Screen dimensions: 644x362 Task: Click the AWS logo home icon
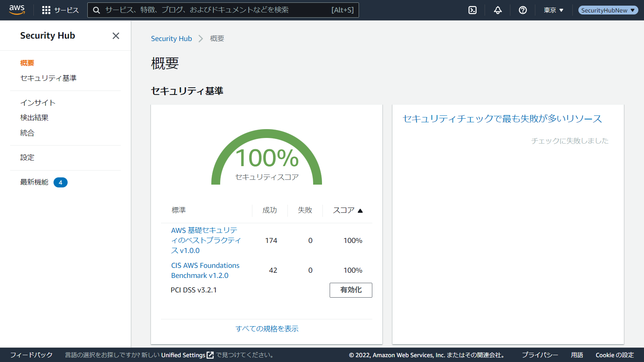pyautogui.click(x=17, y=10)
